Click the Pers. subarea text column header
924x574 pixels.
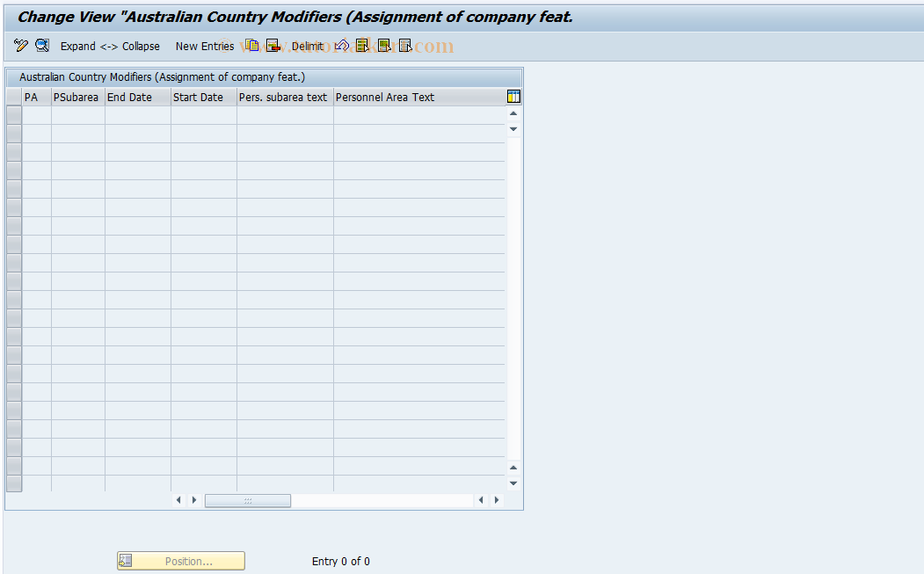[285, 98]
